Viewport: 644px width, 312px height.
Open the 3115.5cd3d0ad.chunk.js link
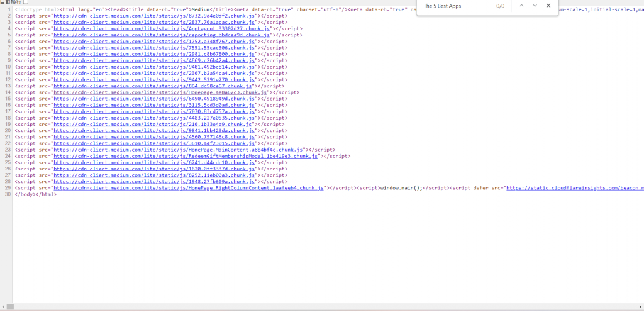coord(155,105)
